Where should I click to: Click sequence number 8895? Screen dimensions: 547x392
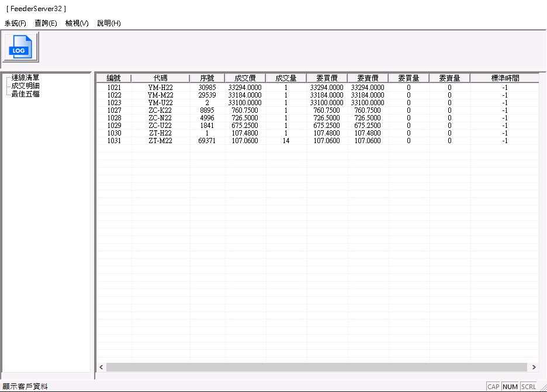pos(207,110)
